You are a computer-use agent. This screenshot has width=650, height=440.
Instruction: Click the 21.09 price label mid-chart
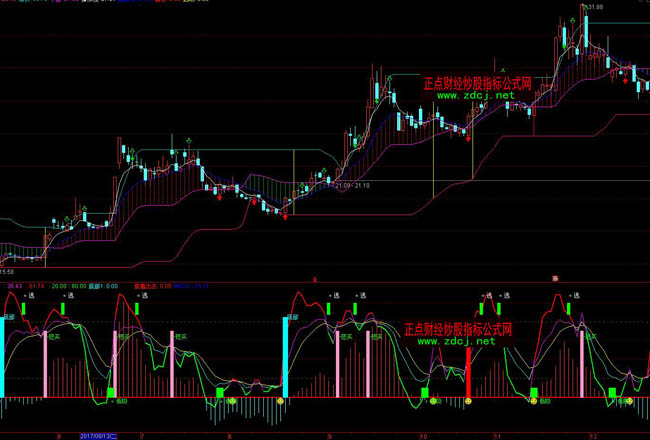click(343, 185)
